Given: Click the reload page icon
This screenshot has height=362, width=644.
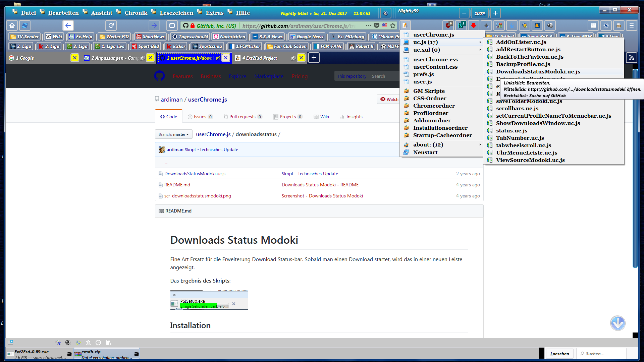Looking at the screenshot, I should tap(111, 25).
